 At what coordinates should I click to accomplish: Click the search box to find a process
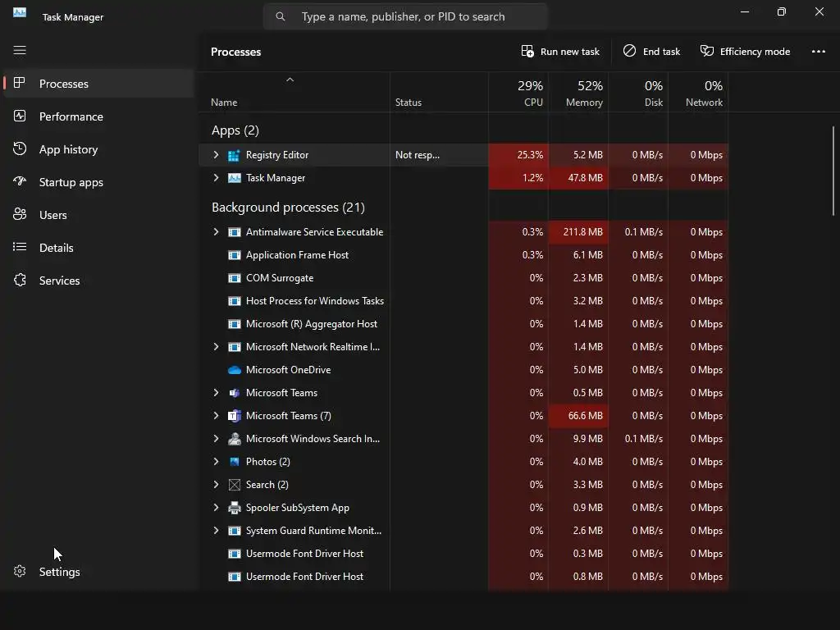pos(405,16)
